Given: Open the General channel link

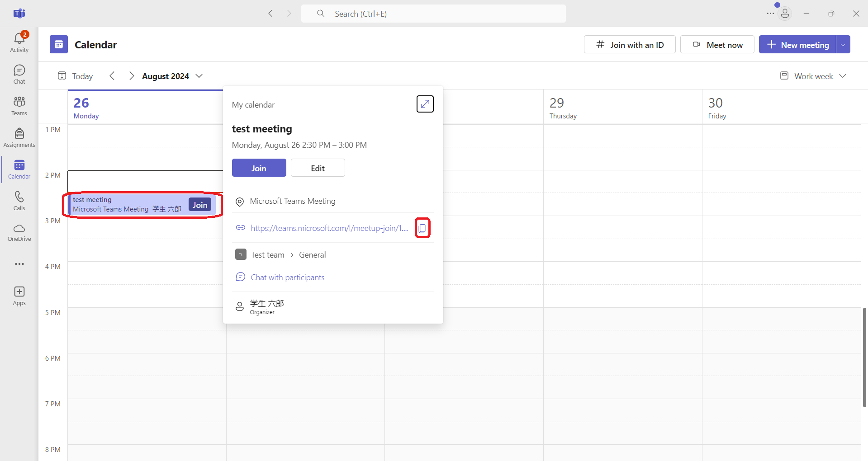Looking at the screenshot, I should pos(312,254).
